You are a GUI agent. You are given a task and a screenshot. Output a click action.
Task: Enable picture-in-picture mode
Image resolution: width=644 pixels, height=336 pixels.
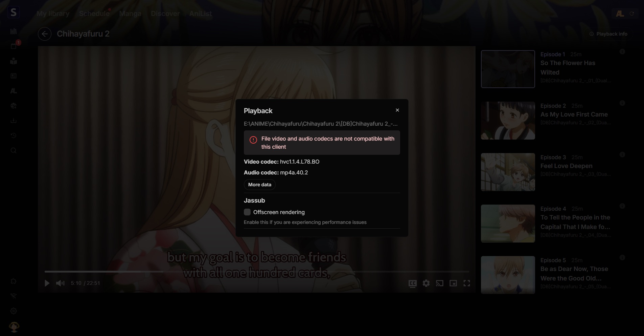pyautogui.click(x=453, y=283)
